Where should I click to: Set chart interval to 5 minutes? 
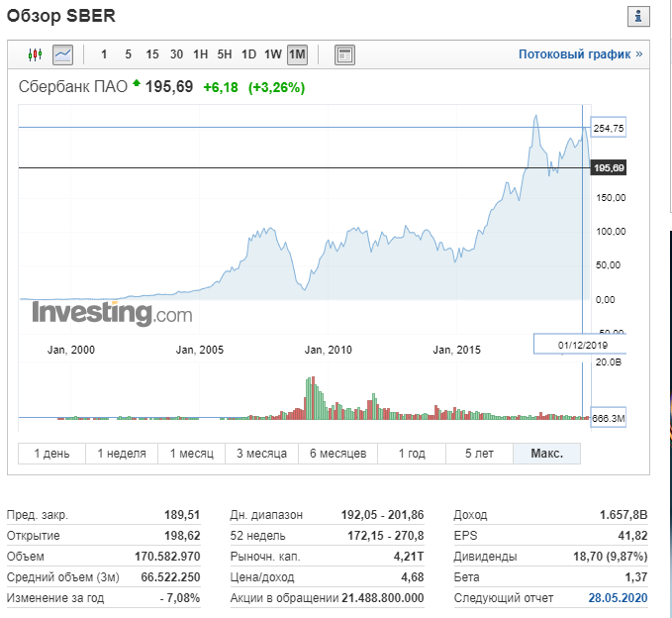128,54
